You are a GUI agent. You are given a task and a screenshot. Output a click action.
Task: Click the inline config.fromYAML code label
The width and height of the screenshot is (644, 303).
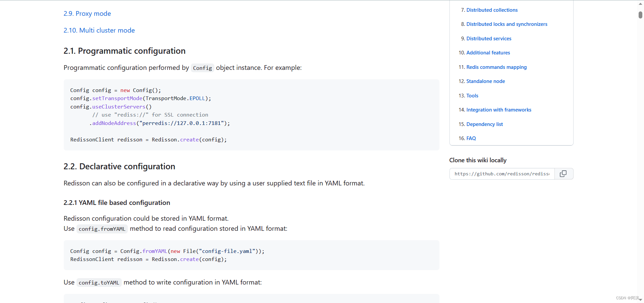(102, 229)
